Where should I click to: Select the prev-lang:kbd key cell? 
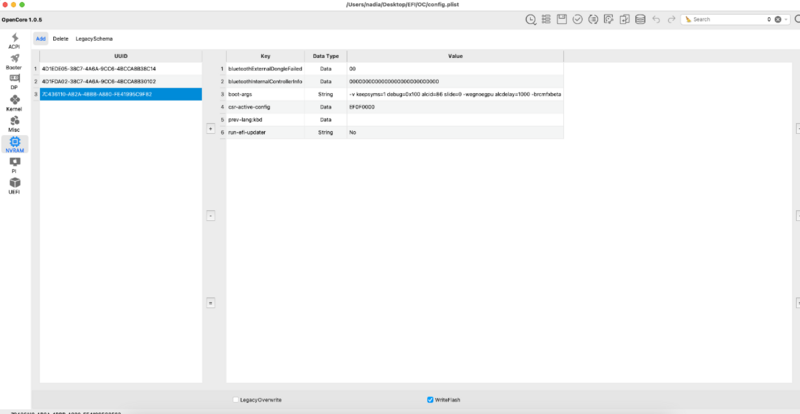[x=265, y=119]
